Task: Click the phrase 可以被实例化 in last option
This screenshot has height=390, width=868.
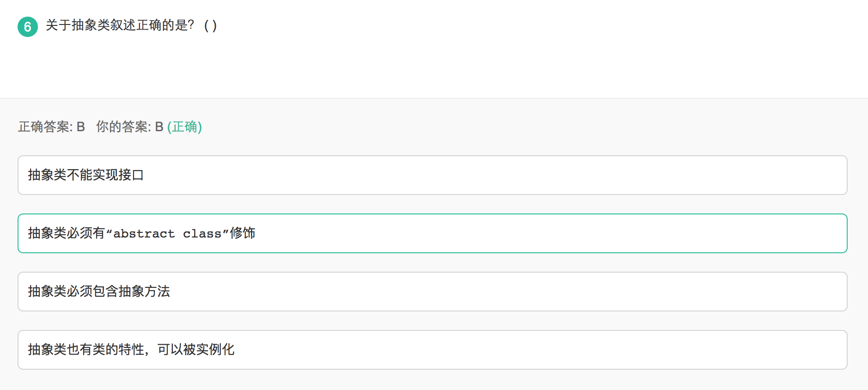Action: tap(196, 349)
